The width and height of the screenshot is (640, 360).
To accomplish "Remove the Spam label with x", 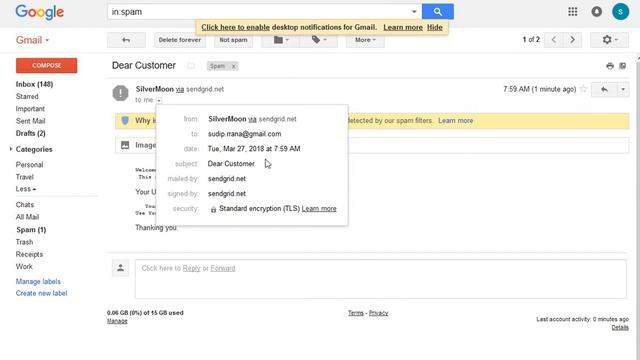I will pyautogui.click(x=233, y=66).
